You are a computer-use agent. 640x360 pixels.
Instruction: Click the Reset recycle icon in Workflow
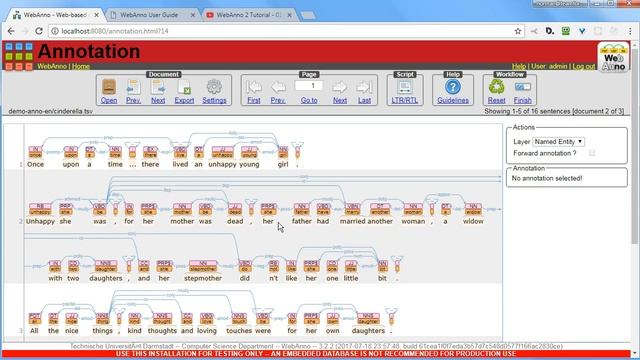[496, 87]
